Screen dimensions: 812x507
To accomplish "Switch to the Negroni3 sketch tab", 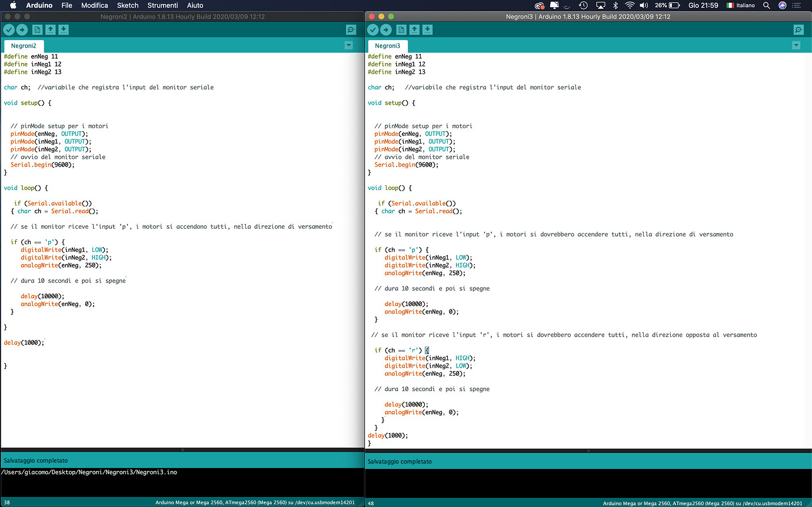I will point(387,45).
